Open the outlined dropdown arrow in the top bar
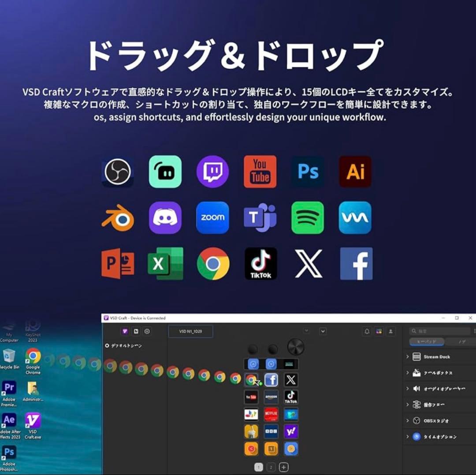Screen dimensions: 476x475 click(x=323, y=331)
